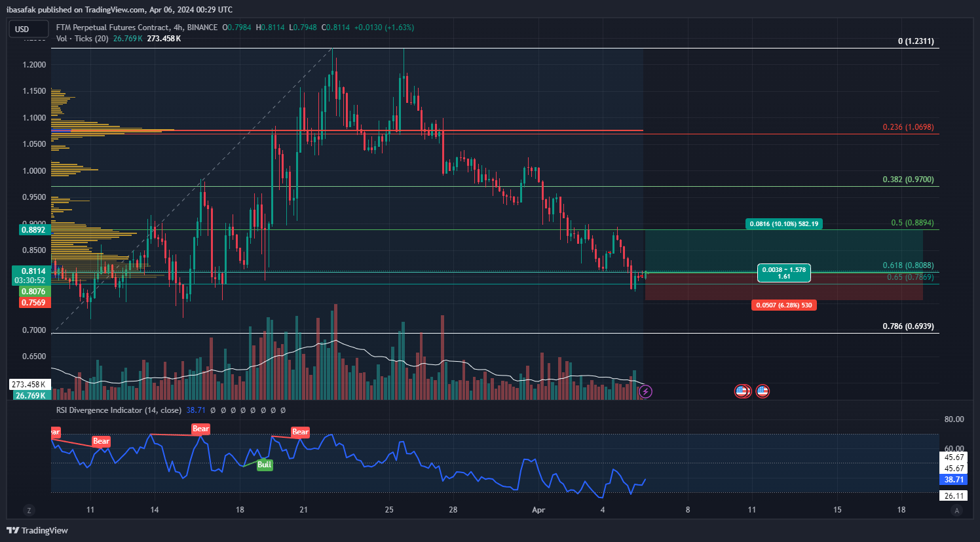Click the target label '0.0816 (10.10%) 582.19'
Screen dimensions: 980x542
pos(783,223)
